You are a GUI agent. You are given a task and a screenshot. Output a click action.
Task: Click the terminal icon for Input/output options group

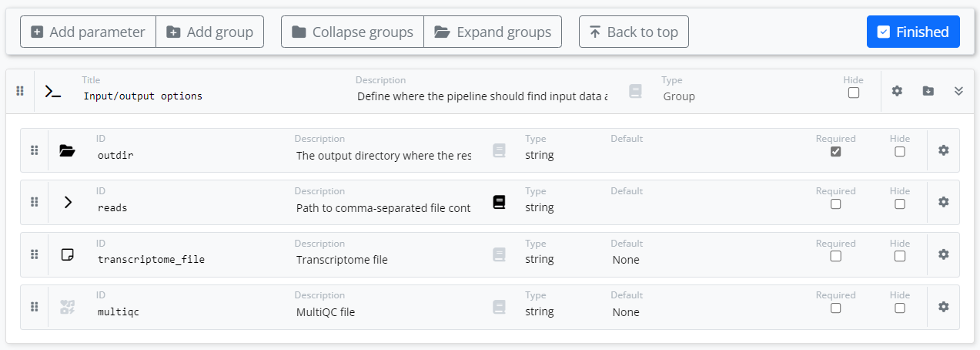(x=53, y=91)
